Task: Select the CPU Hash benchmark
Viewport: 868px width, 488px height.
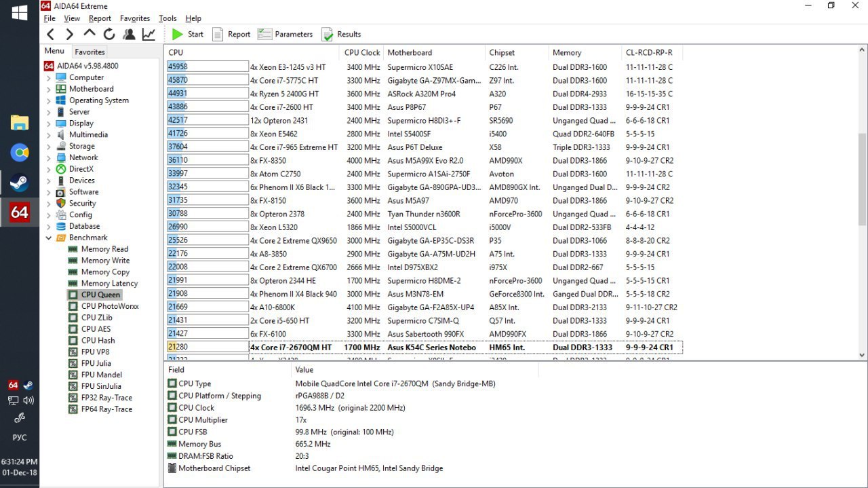Action: click(x=92, y=341)
